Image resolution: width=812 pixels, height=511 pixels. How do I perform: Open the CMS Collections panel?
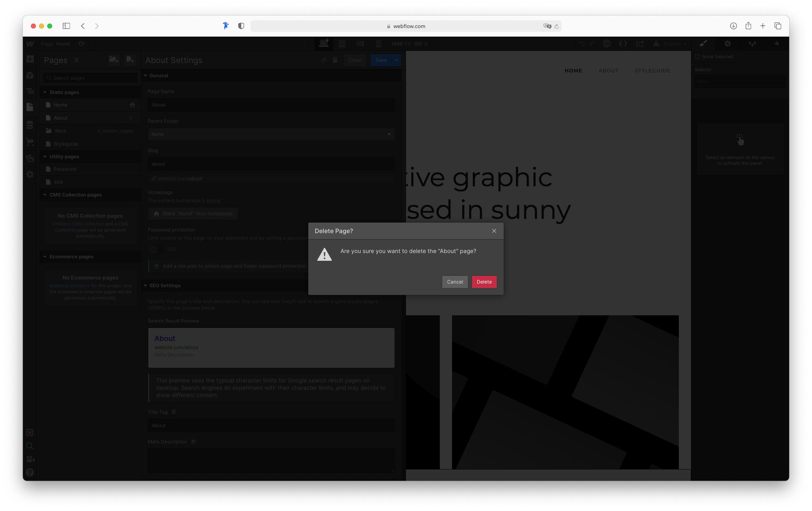click(30, 125)
